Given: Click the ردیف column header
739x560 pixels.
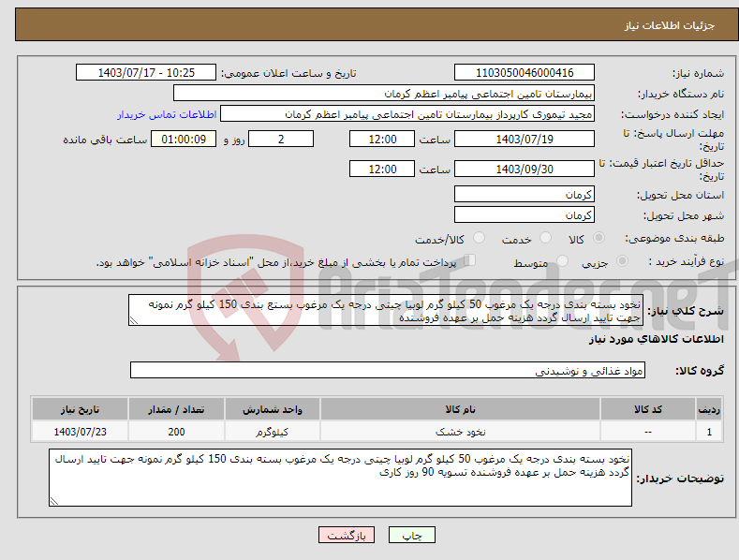Looking at the screenshot, I should click(x=709, y=409).
